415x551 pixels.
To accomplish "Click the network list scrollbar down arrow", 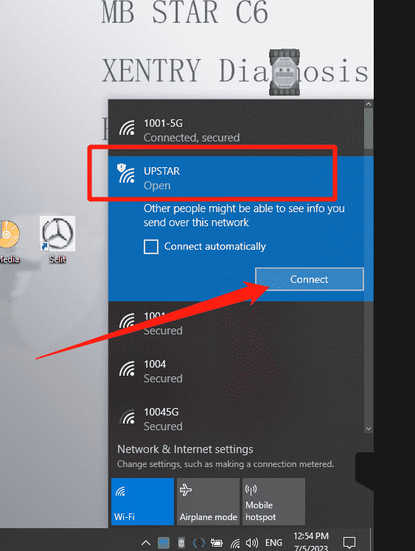I will click(368, 428).
